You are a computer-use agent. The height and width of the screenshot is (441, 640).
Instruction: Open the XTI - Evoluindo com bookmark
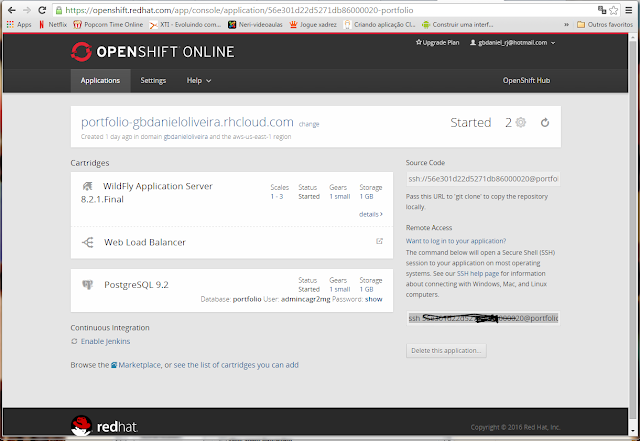(185, 24)
